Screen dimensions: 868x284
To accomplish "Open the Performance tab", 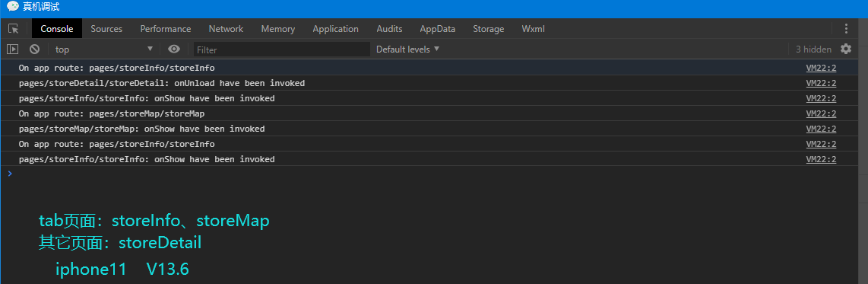I will [x=166, y=29].
